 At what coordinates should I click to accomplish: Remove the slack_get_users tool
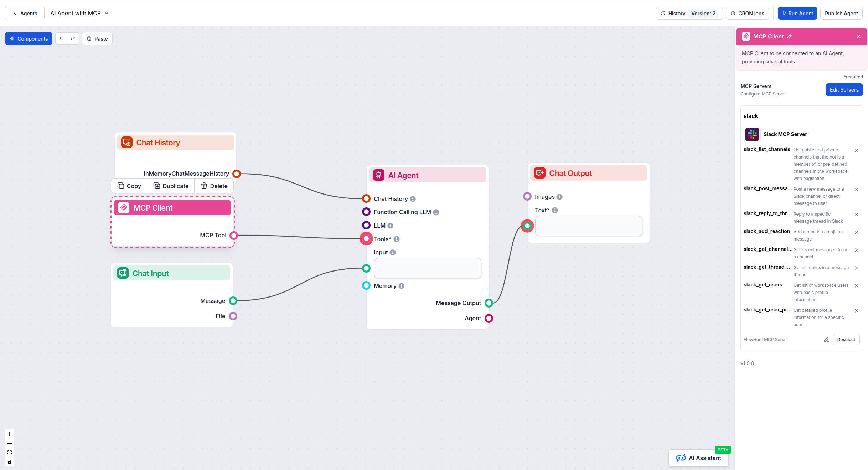coord(857,285)
